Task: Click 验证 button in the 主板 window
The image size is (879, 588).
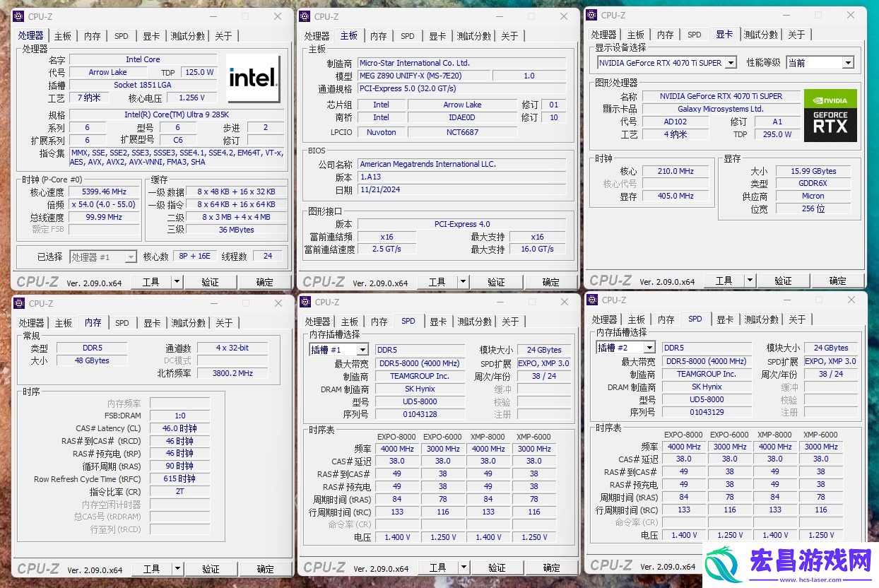Action: point(497,282)
